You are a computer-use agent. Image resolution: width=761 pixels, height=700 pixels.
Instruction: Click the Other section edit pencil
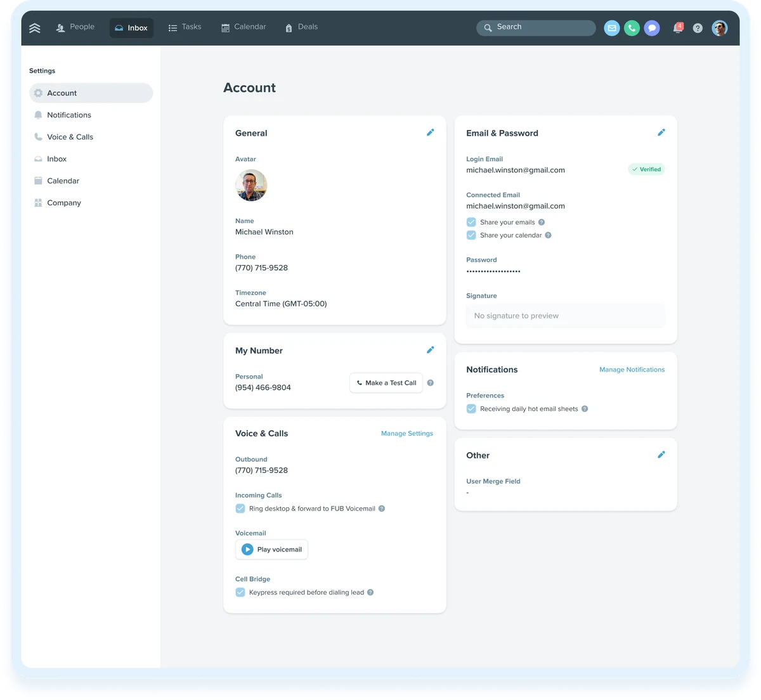[x=661, y=455]
